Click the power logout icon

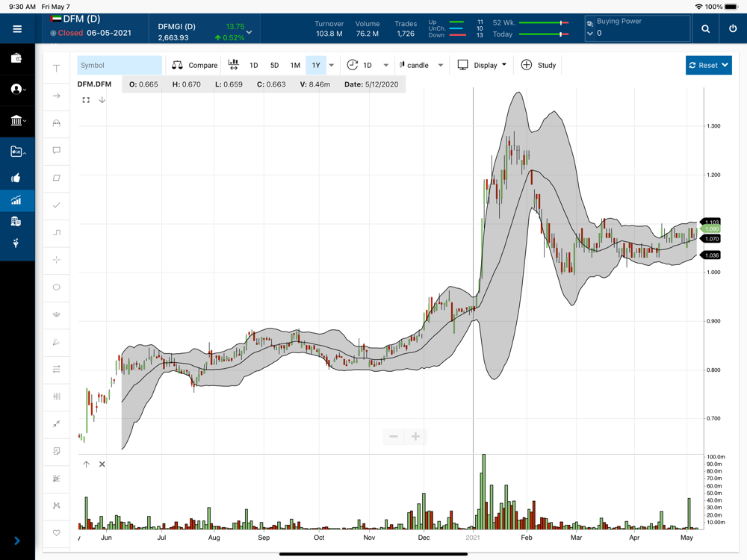click(733, 28)
